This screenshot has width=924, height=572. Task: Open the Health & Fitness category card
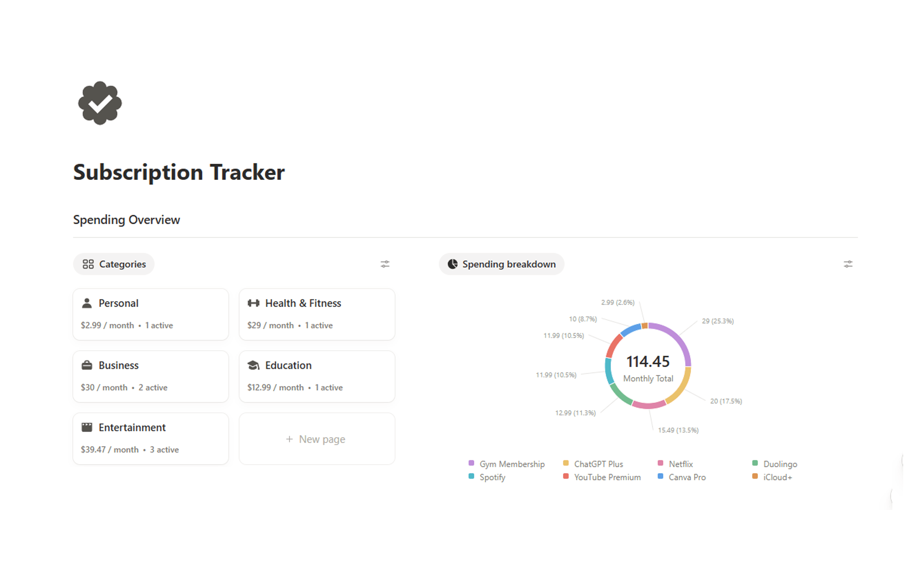click(x=317, y=314)
